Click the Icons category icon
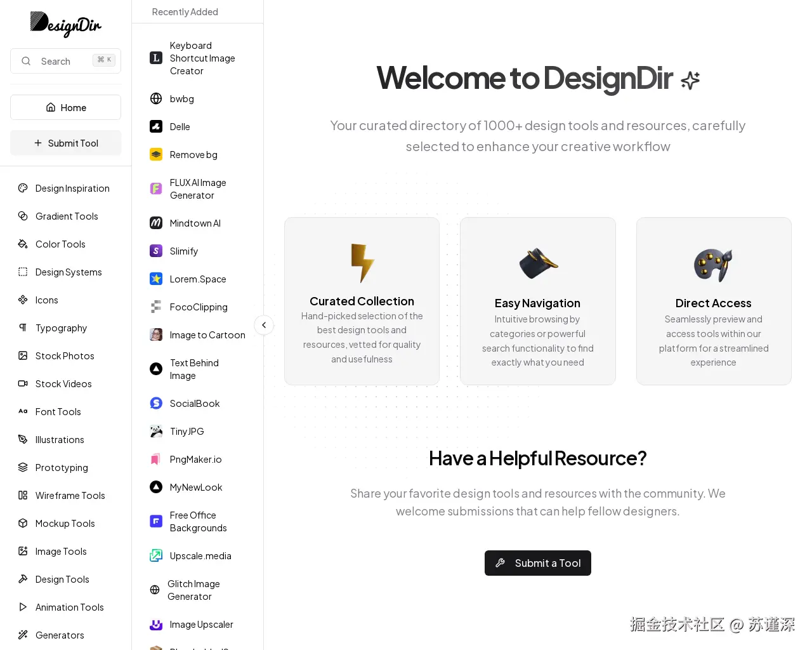The width and height of the screenshot is (812, 650). click(x=23, y=300)
